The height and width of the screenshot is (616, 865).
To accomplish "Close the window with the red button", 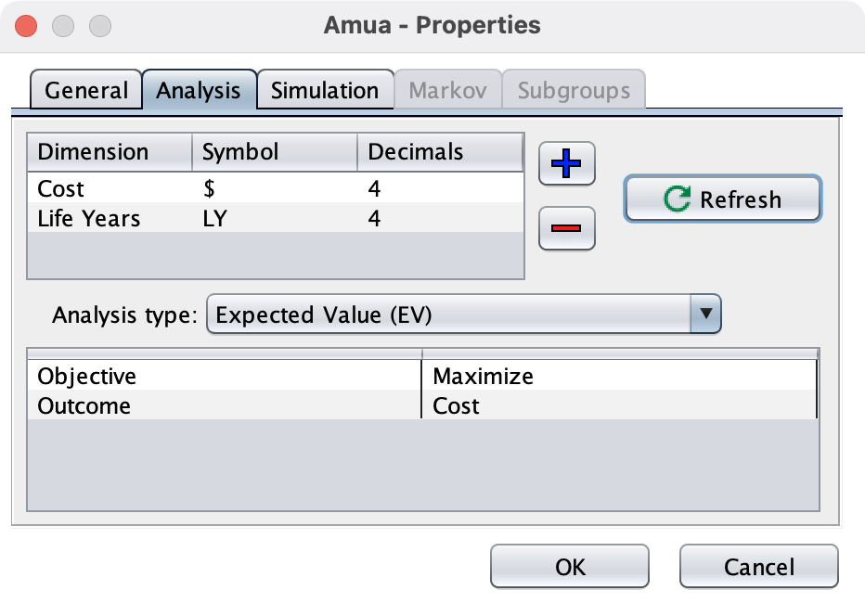I will point(27,25).
